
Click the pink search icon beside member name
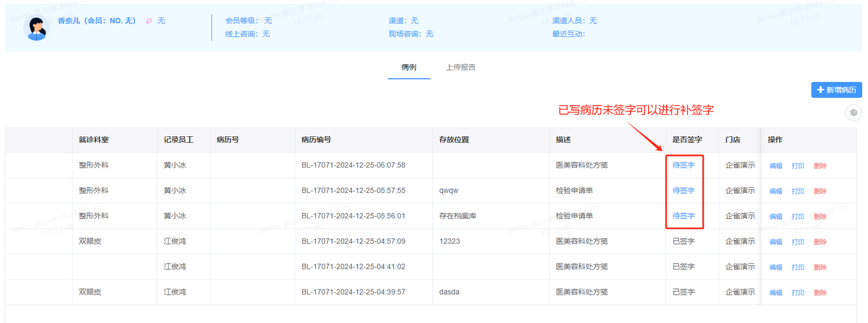149,21
